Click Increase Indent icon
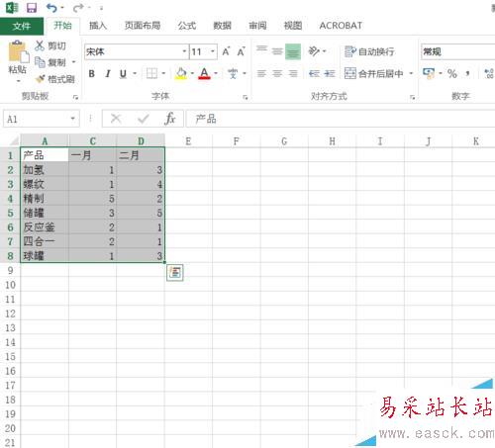 (330, 73)
